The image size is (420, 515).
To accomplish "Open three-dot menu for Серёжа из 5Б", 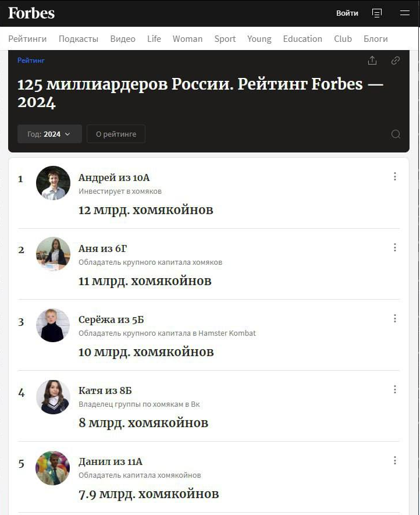I will pyautogui.click(x=395, y=318).
